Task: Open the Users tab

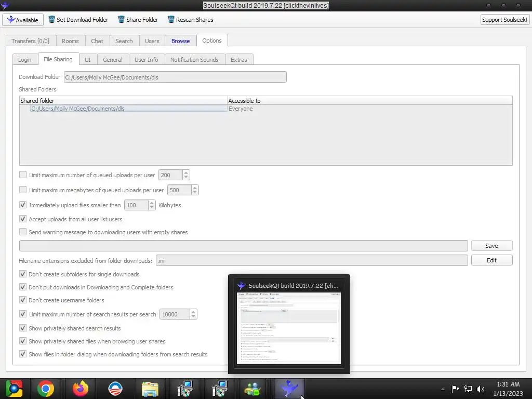Action: (152, 41)
